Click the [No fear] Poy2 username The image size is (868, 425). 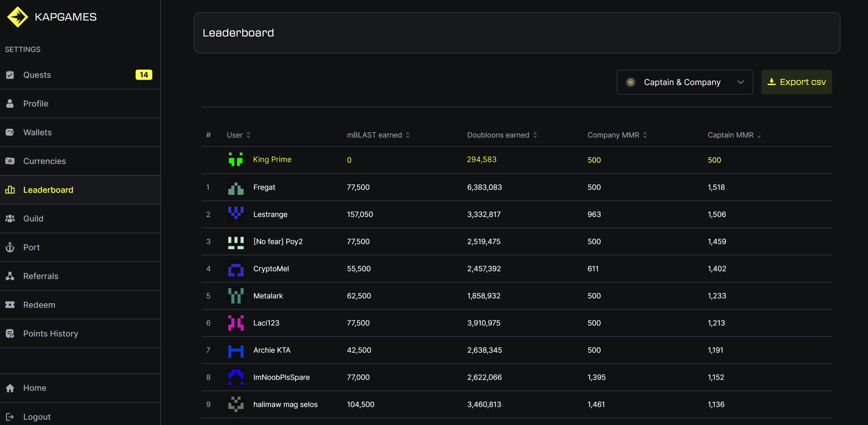pyautogui.click(x=278, y=241)
